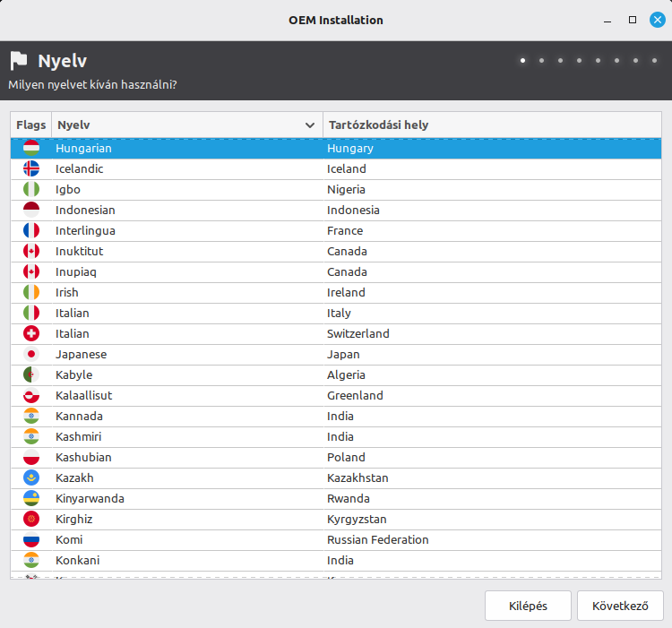Click the Rwanda flag beside Kinyarwanda
This screenshot has width=672, height=628.
(31, 498)
